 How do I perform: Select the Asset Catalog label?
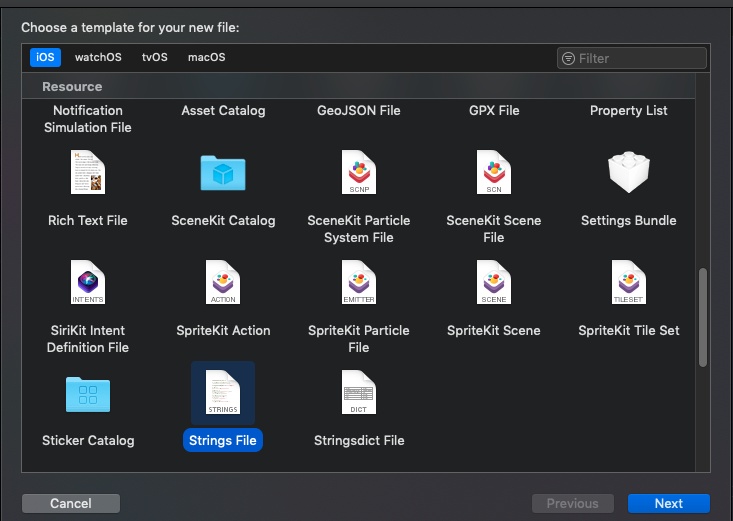[x=223, y=111]
